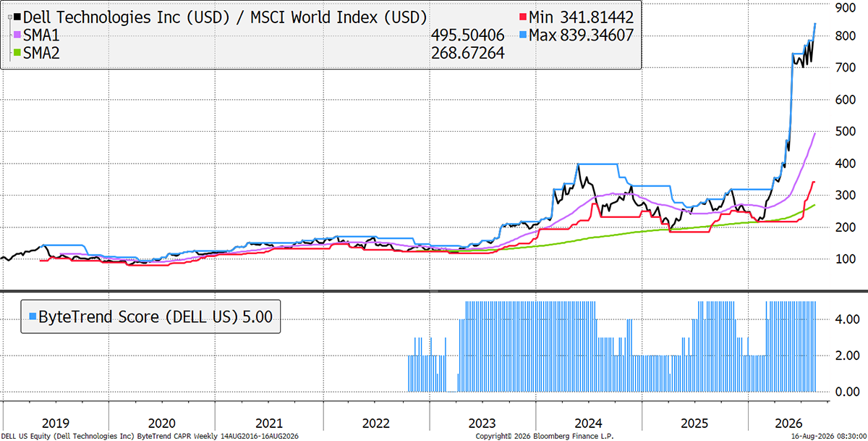
Task: Click the SMA2 value 268.67264
Action: 467,53
